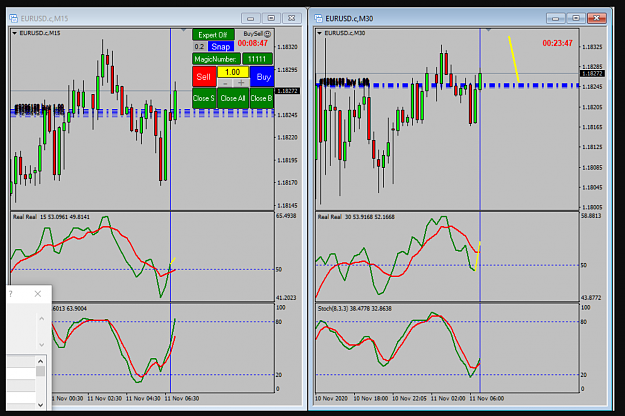625x416 pixels.
Task: Click the Real Real 15 indicator label
Action: point(51,217)
